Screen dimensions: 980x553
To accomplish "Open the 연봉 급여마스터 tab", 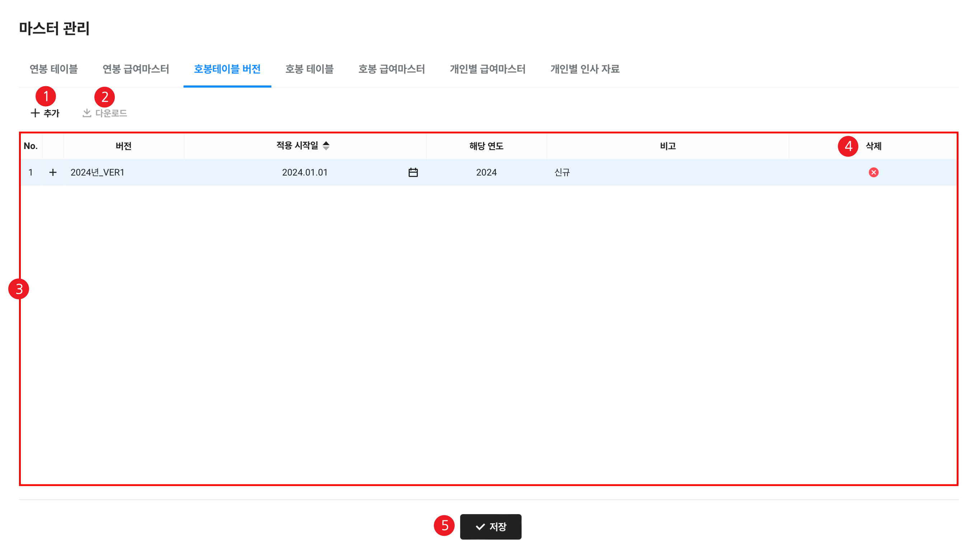I will click(x=136, y=69).
